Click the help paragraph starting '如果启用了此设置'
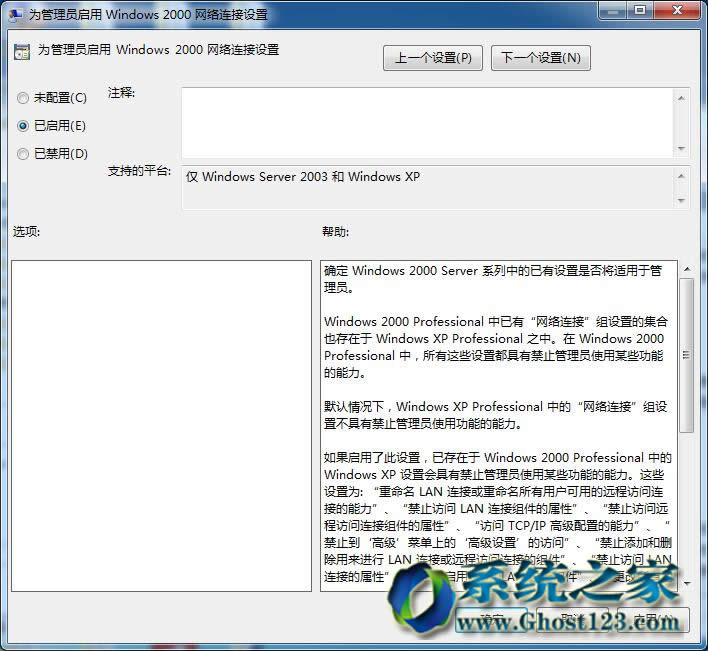The image size is (708, 651). click(x=498, y=517)
